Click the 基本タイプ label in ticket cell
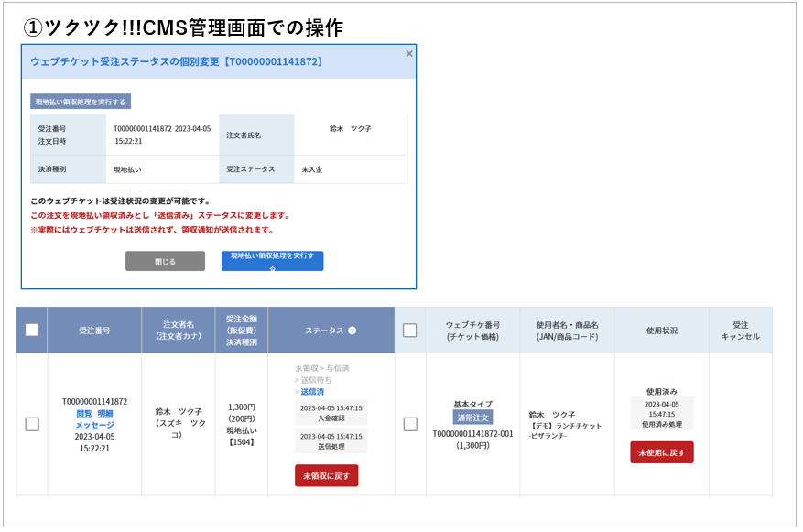This screenshot has height=532, width=803. coord(472,405)
